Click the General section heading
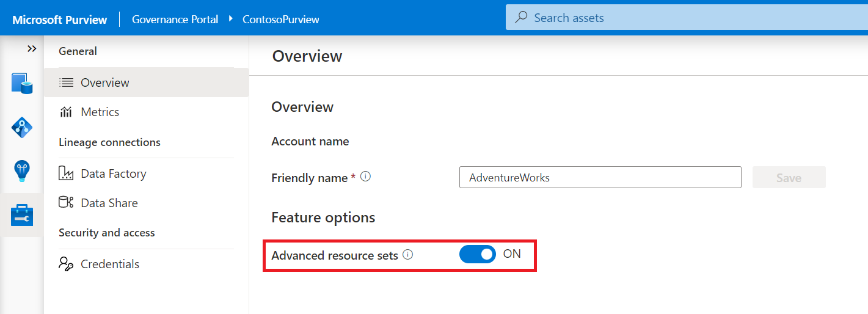 pyautogui.click(x=78, y=51)
